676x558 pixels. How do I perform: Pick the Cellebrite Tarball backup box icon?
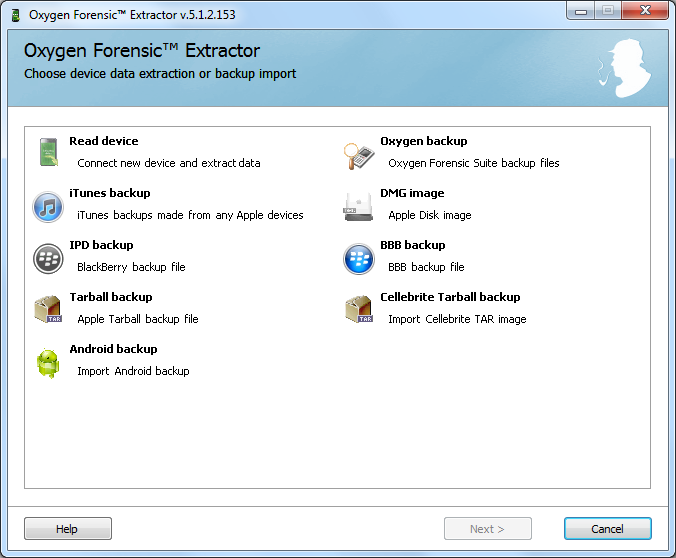[x=359, y=309]
